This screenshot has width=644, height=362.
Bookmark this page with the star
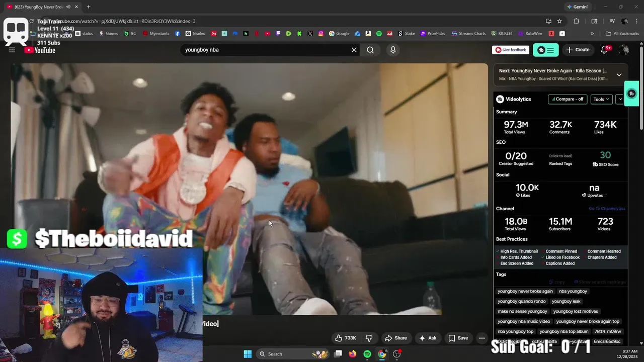(x=559, y=21)
